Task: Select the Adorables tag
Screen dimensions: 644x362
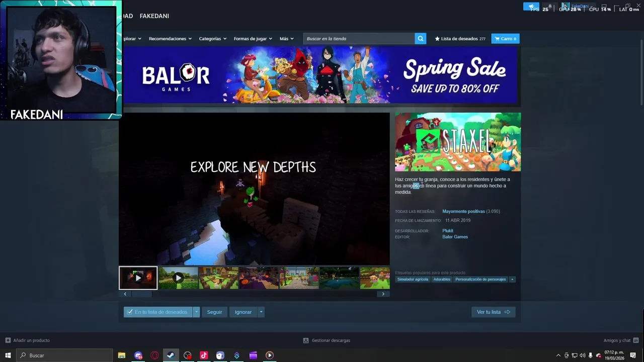Action: tap(442, 280)
